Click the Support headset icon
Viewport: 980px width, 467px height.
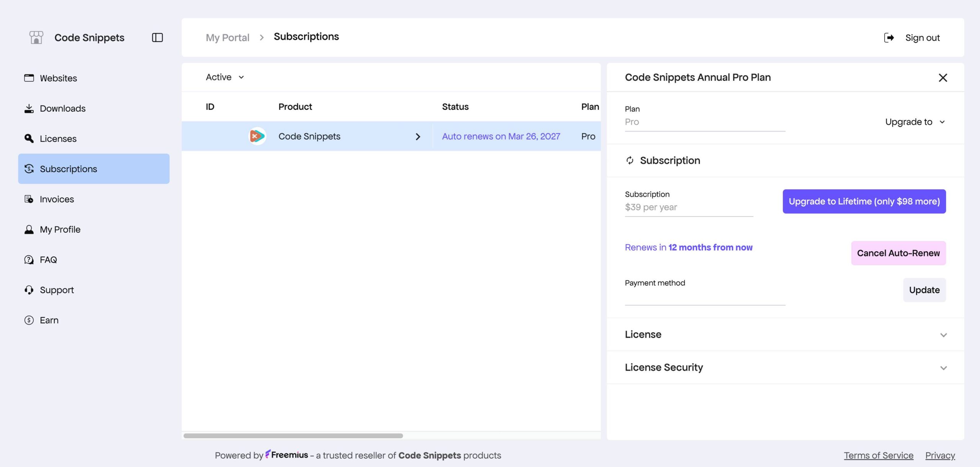pyautogui.click(x=29, y=290)
